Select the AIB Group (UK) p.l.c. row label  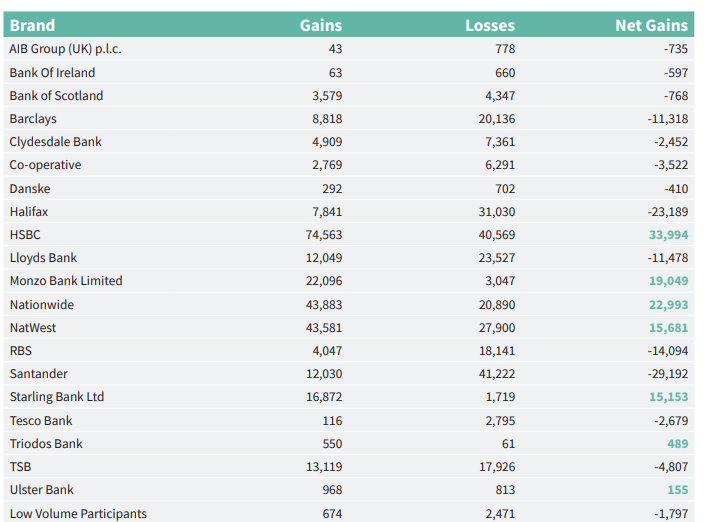[x=65, y=49]
